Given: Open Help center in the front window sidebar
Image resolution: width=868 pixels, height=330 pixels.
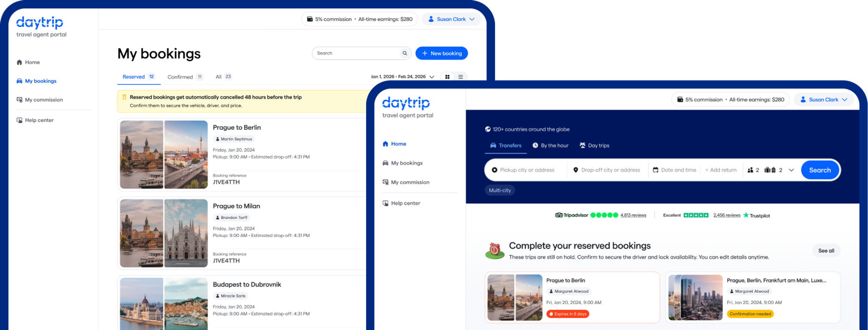Looking at the screenshot, I should tap(401, 203).
